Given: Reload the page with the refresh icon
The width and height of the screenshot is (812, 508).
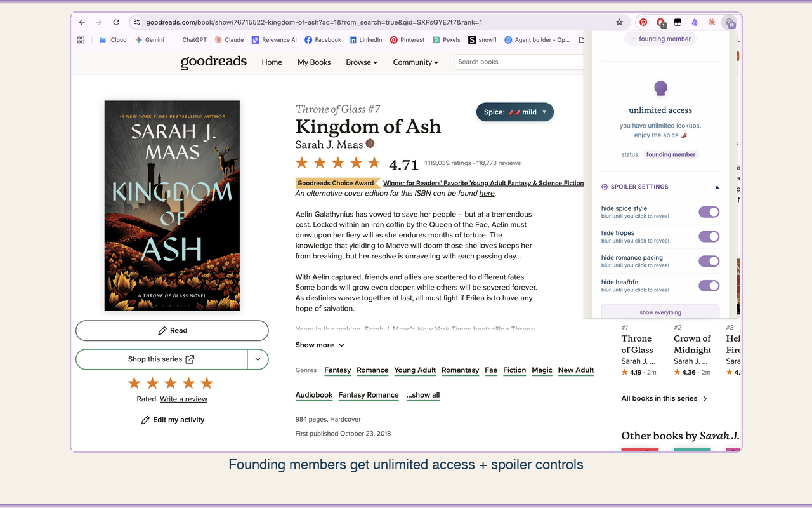Looking at the screenshot, I should [x=116, y=22].
